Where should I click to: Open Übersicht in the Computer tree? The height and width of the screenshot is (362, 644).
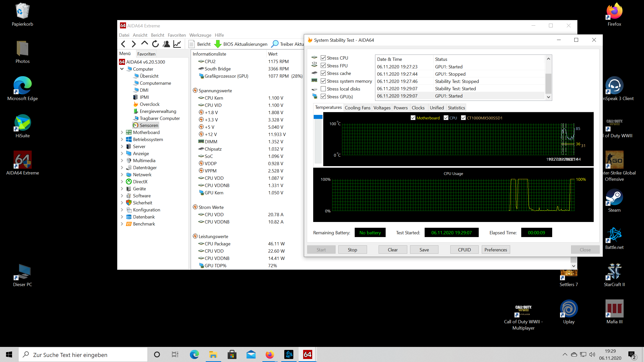(x=146, y=76)
